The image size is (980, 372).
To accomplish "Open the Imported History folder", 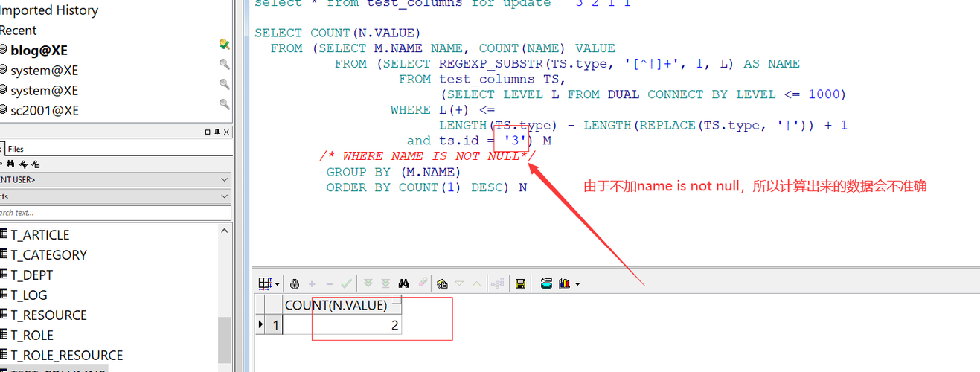I will (49, 10).
